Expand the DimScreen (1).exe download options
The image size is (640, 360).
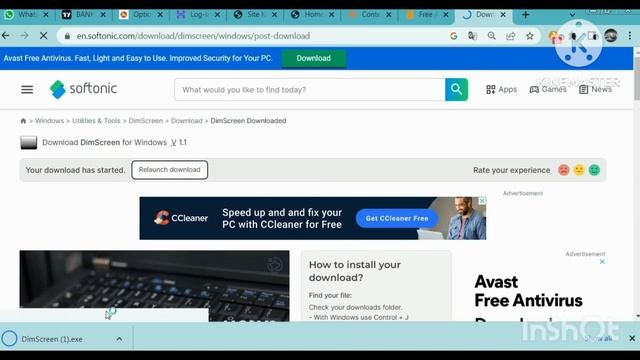tap(119, 339)
